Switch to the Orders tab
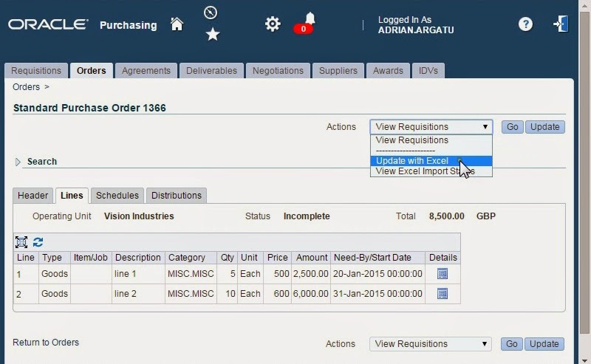The image size is (591, 364). (x=91, y=71)
